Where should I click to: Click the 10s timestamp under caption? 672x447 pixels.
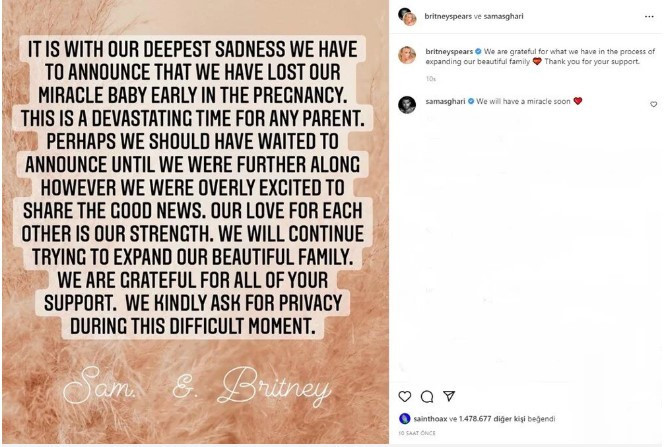pos(430,79)
